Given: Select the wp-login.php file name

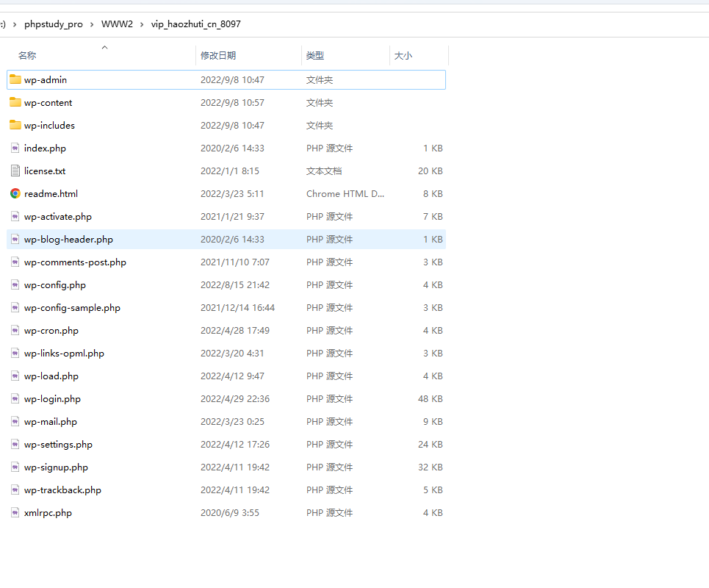Looking at the screenshot, I should coord(52,399).
